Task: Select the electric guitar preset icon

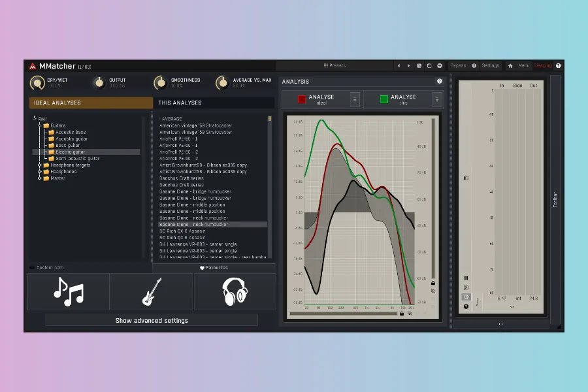Action: 152,291
